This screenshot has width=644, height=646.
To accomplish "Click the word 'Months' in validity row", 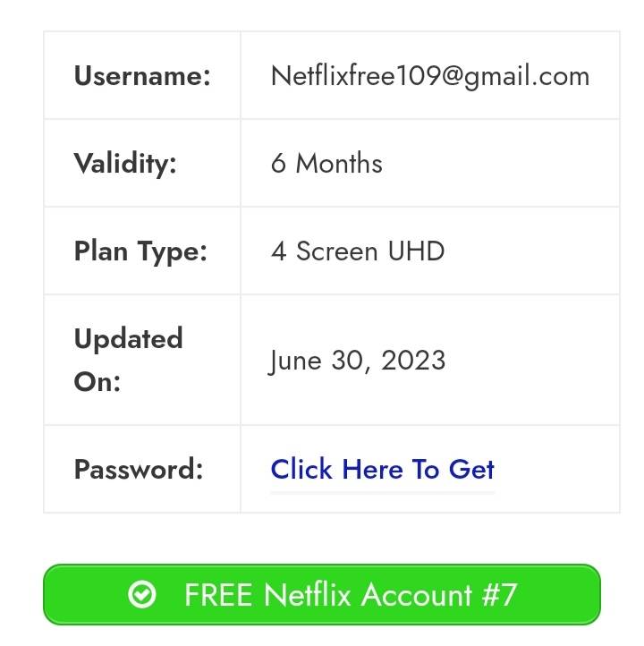I will pos(339,164).
